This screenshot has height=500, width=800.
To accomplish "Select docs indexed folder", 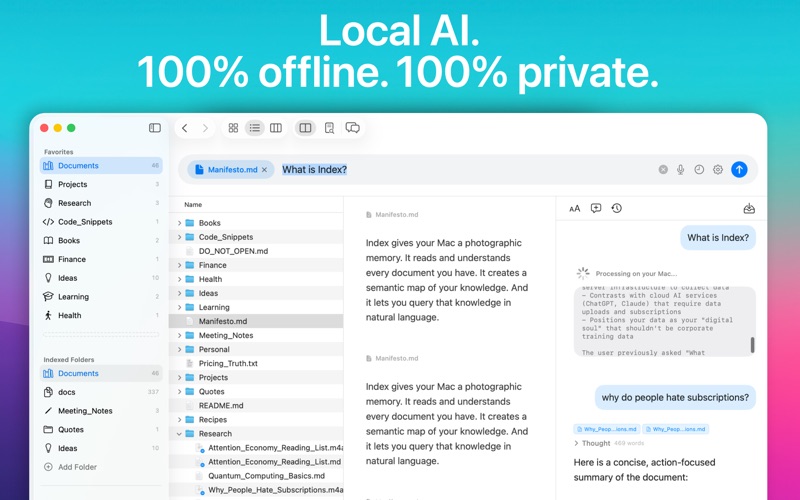I will [101, 392].
